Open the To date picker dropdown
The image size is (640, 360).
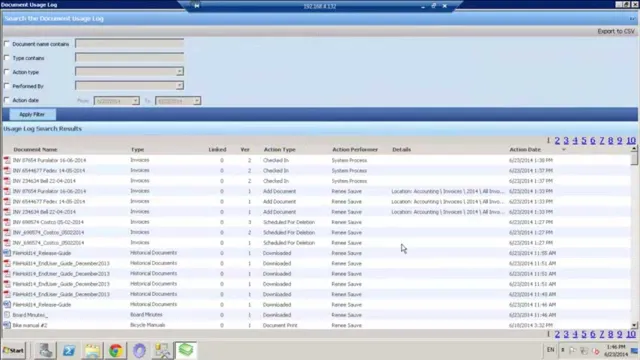click(x=197, y=101)
